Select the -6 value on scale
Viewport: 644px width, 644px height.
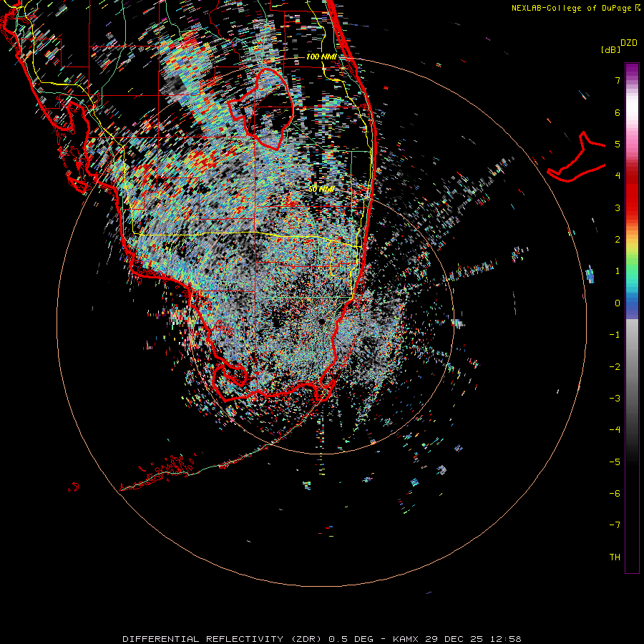(615, 494)
